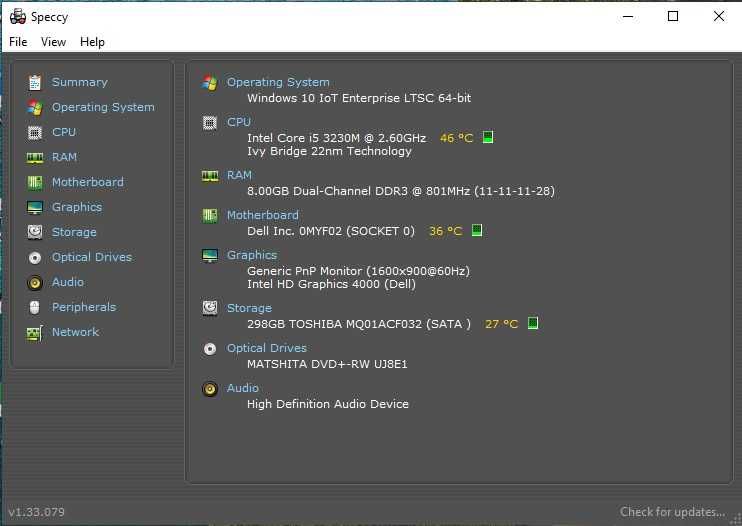Go to Operating System sidebar section

pyautogui.click(x=103, y=107)
